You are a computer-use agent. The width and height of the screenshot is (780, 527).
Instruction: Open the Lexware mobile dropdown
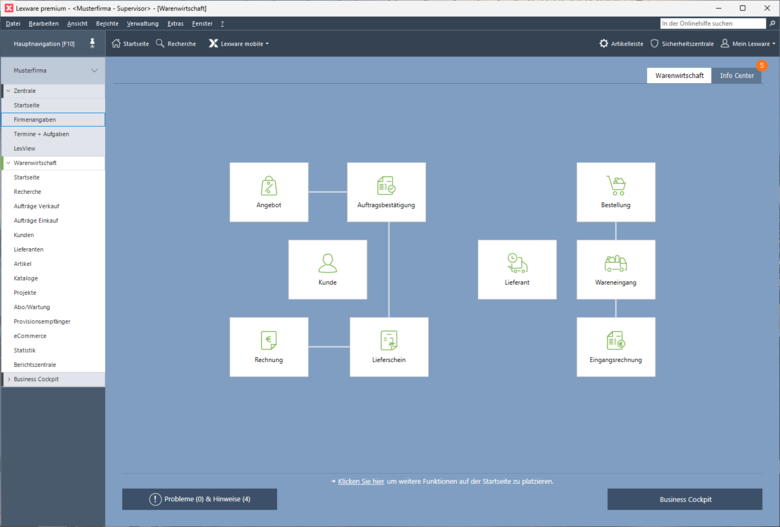pos(239,44)
